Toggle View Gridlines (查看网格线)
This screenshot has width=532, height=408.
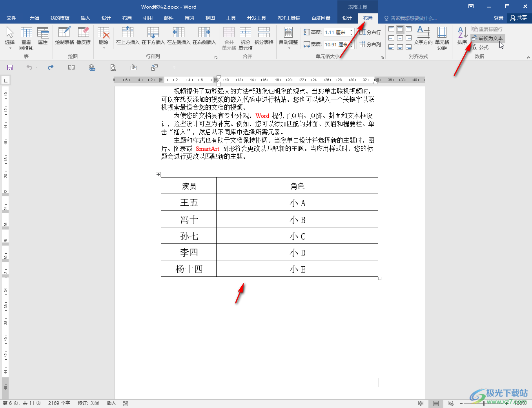click(x=26, y=38)
